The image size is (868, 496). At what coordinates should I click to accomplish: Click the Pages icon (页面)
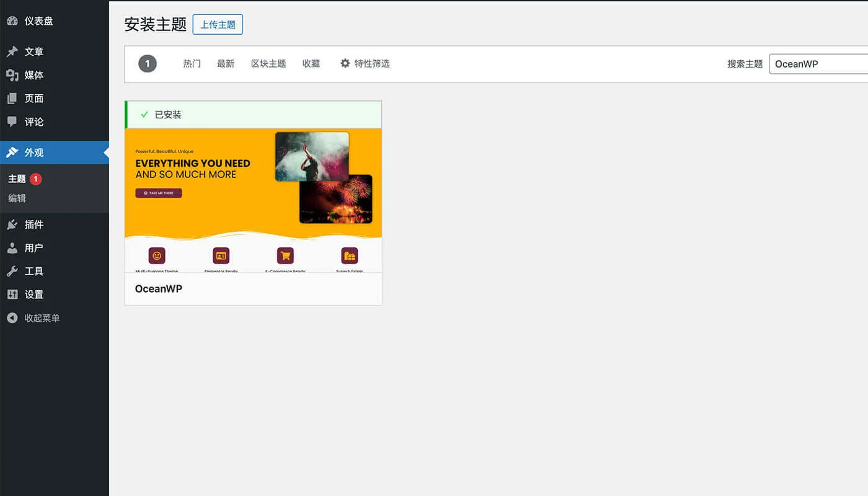coord(12,99)
